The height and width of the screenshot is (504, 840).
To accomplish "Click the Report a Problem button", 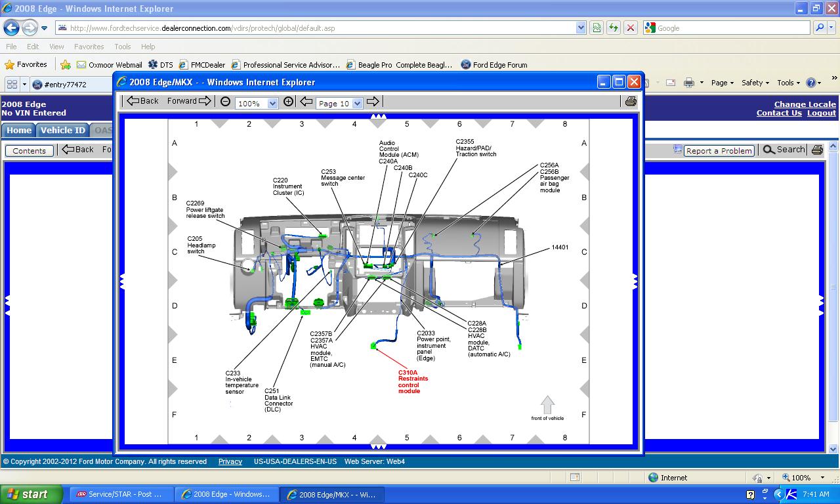I will pyautogui.click(x=719, y=150).
